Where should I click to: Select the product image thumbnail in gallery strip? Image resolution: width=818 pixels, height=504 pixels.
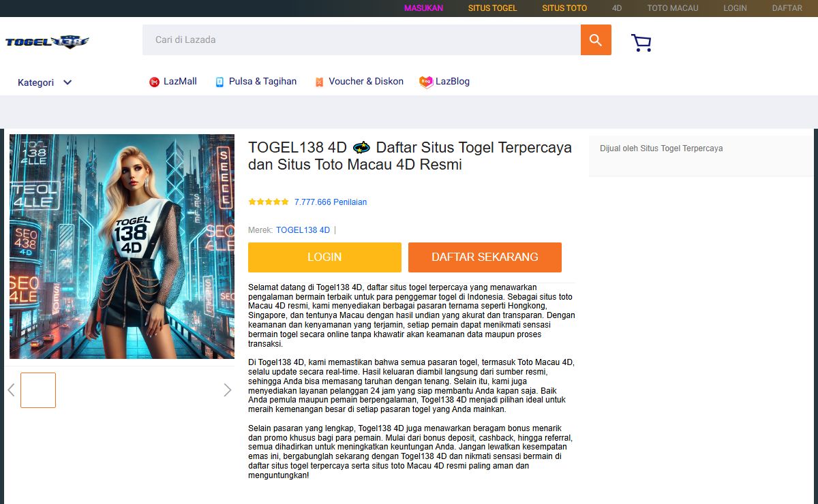[38, 390]
